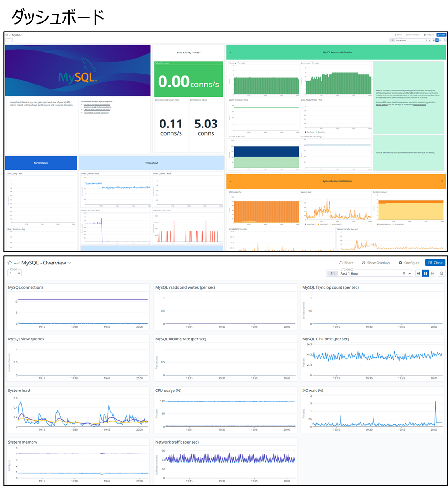Screen dimensions: 448x486
Task: Collapse the System Resource Utilization group
Action: click(x=230, y=181)
